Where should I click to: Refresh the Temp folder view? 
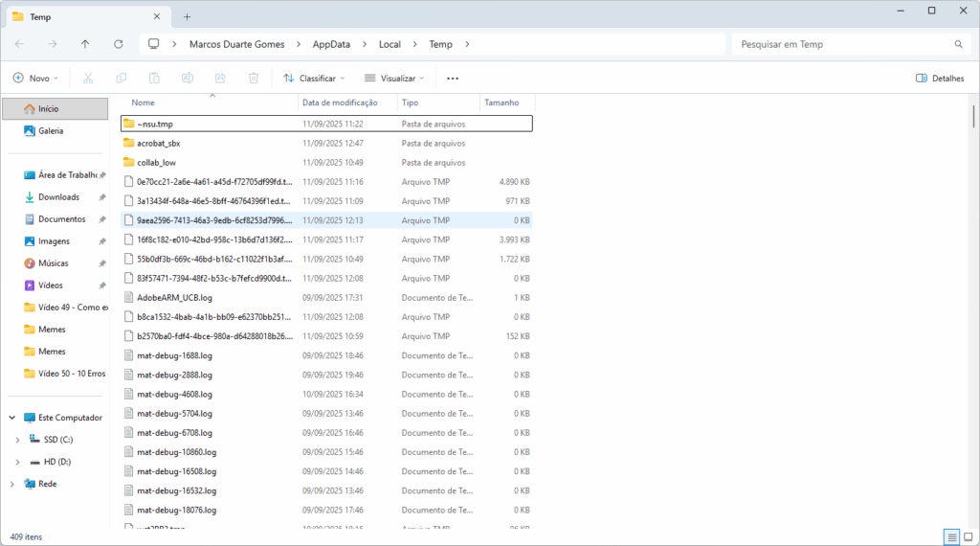point(118,44)
